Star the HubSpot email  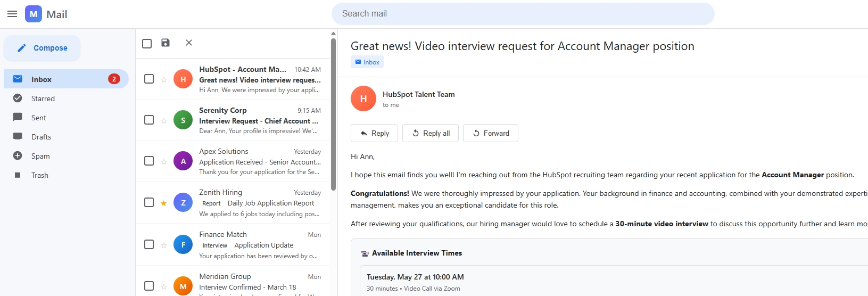pyautogui.click(x=164, y=79)
